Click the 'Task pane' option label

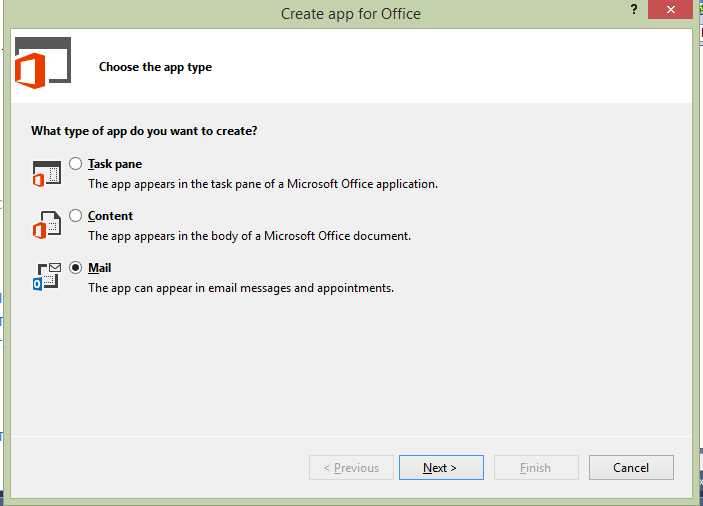click(x=115, y=164)
